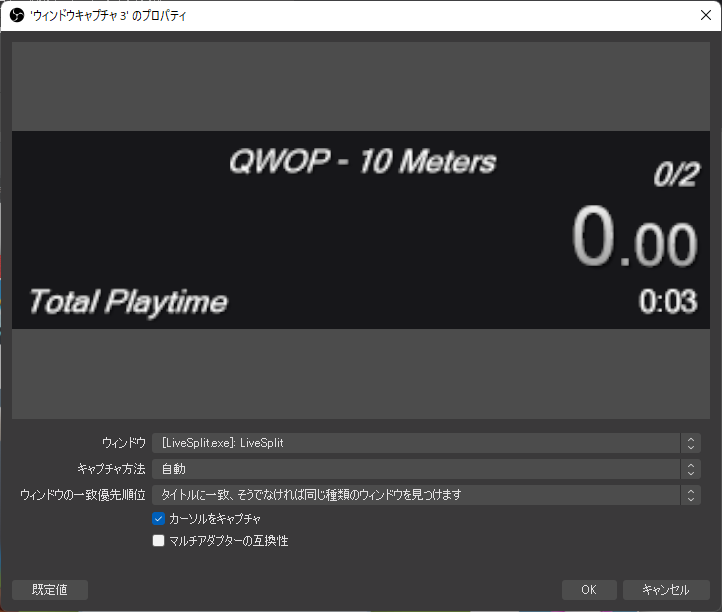
Task: Click the キャンセル button
Action: coord(666,590)
